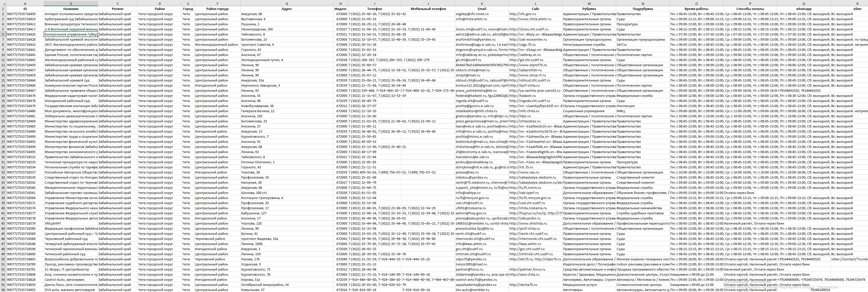Click site cell 'http://www.rao.ru'
This screenshot has width=868, height=292.
[535, 172]
